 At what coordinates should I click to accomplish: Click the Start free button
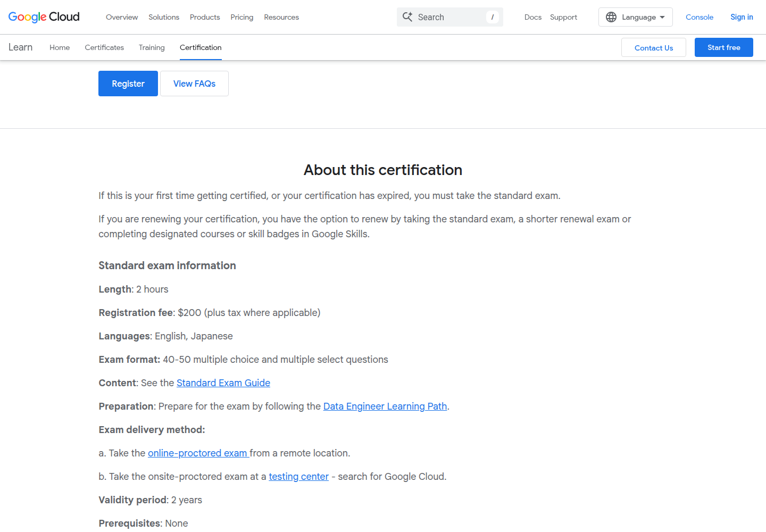724,47
